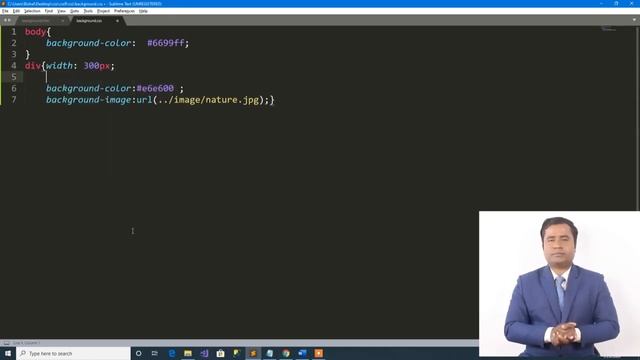
Task: Close the background.css tab
Action: click(117, 20)
